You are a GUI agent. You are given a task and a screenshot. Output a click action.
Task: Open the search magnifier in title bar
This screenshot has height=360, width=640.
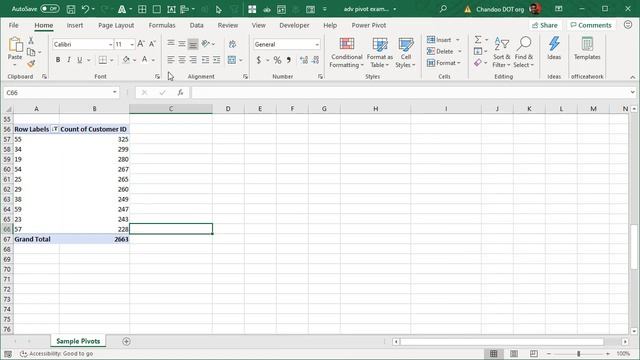(443, 9)
